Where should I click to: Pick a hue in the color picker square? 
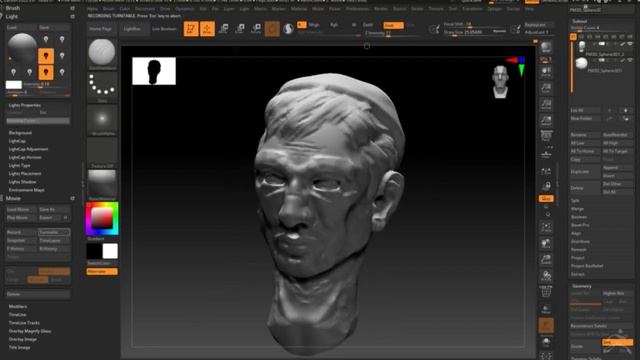[x=102, y=218]
